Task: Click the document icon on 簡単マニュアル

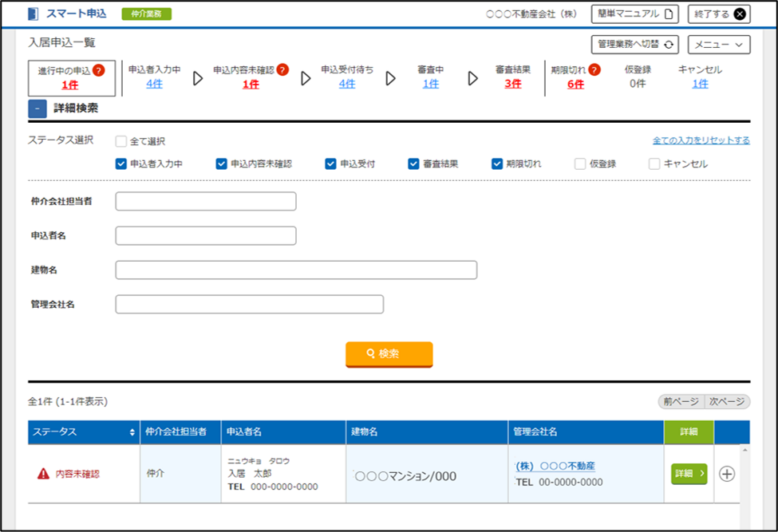Action: point(669,14)
